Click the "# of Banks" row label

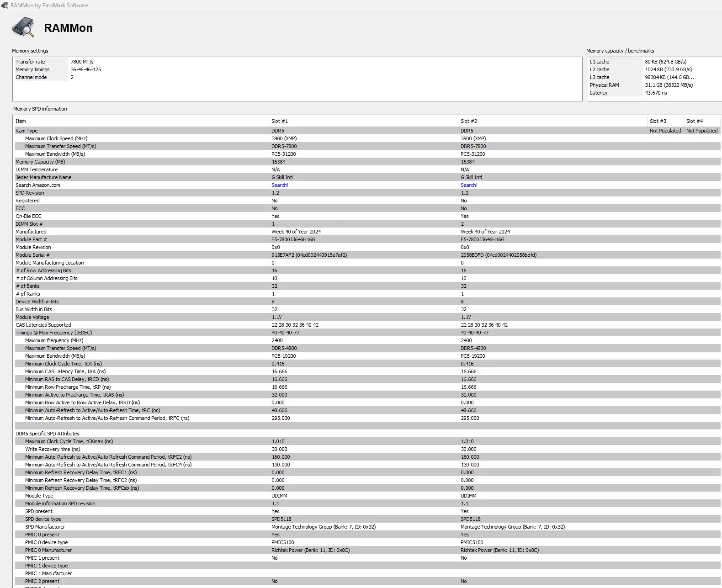click(28, 286)
